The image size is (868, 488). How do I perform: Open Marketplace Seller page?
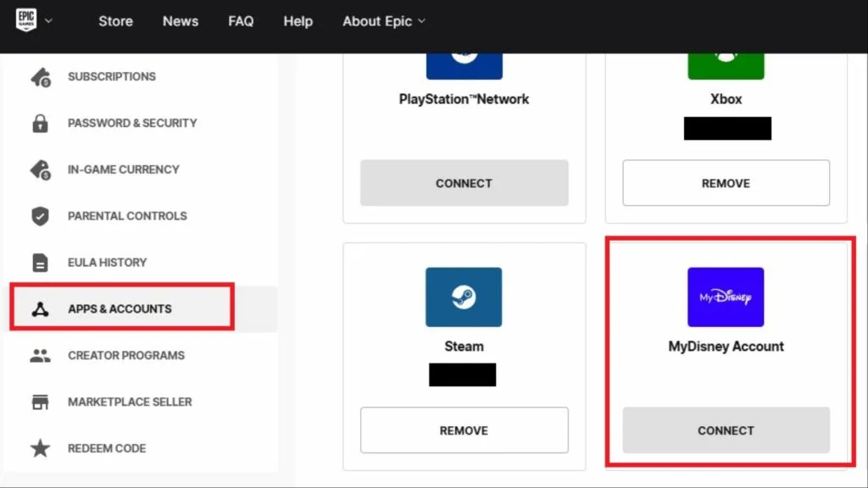coord(130,402)
